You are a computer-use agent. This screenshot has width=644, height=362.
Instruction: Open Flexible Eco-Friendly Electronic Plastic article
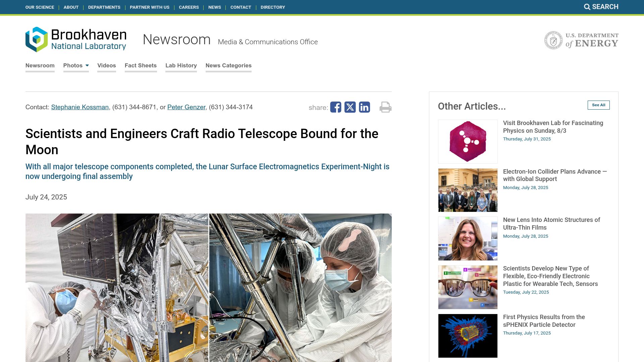[550, 276]
